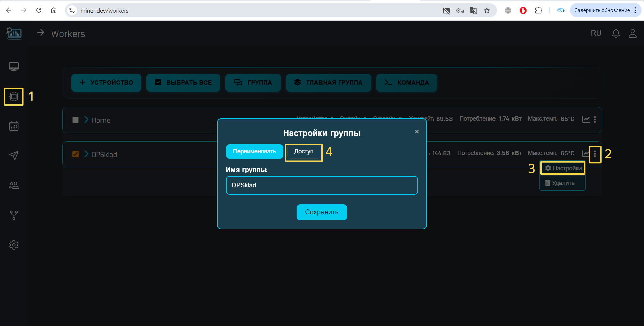Open the Workers chip icon in sidebar

pos(13,97)
